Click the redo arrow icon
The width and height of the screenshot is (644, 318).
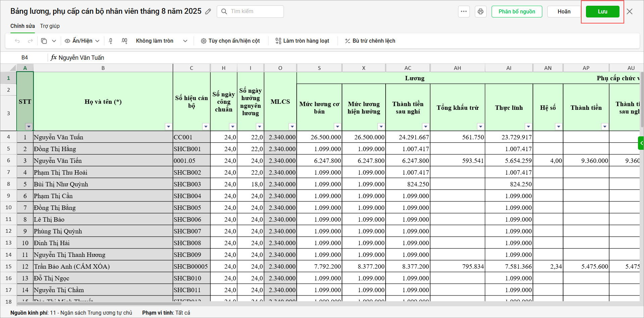(30, 41)
